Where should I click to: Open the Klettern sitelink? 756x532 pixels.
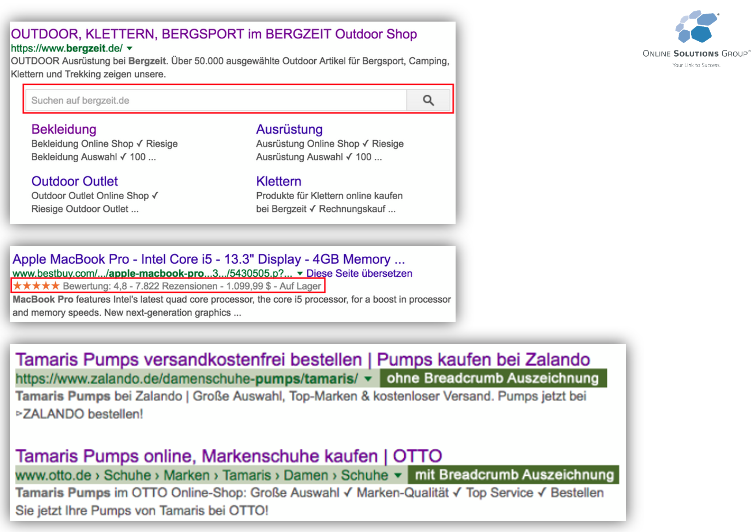click(278, 181)
